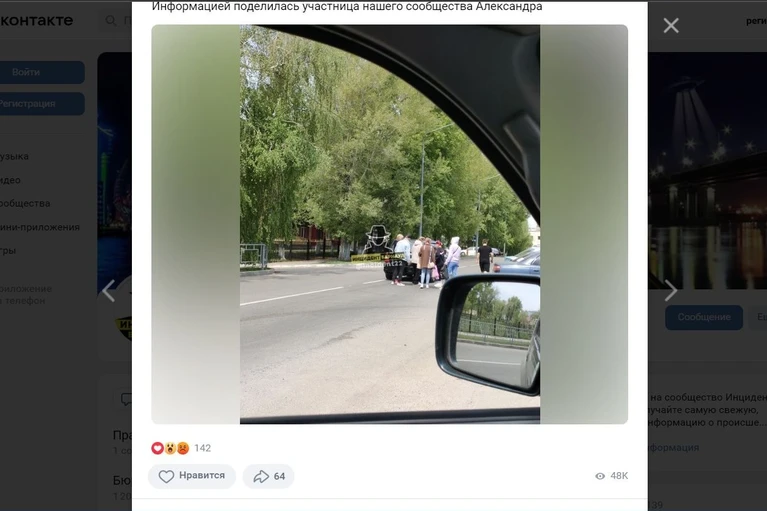Click the angry face reaction emoji
The height and width of the screenshot is (511, 767).
(183, 448)
